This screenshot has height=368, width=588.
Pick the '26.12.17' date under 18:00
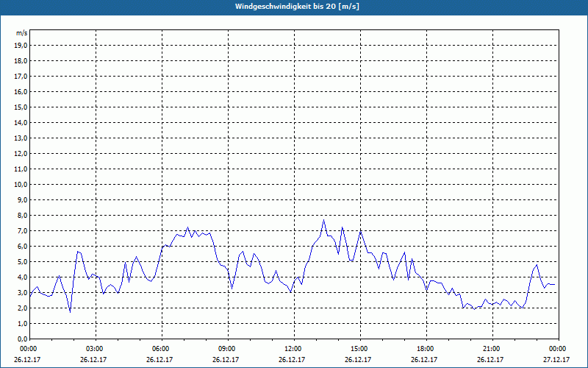(x=424, y=359)
